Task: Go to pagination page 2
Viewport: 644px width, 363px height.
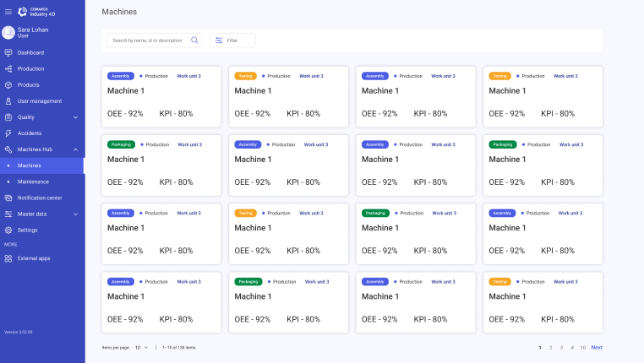Action: (550, 348)
